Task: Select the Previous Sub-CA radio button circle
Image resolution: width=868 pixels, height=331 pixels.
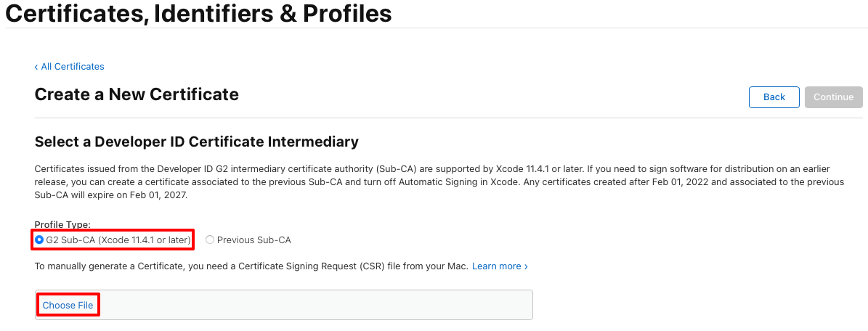Action: click(x=210, y=240)
